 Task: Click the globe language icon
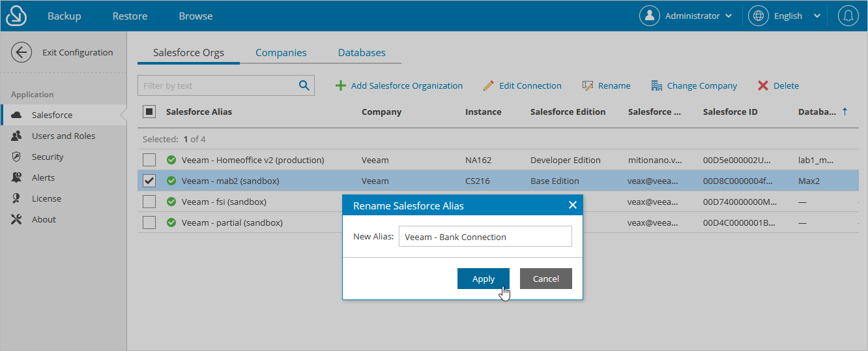(x=759, y=16)
